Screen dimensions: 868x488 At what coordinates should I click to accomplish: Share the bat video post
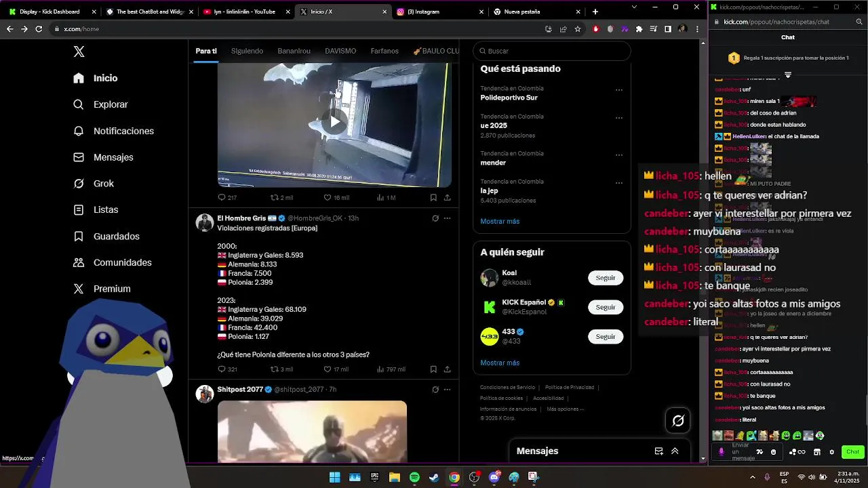pyautogui.click(x=447, y=197)
